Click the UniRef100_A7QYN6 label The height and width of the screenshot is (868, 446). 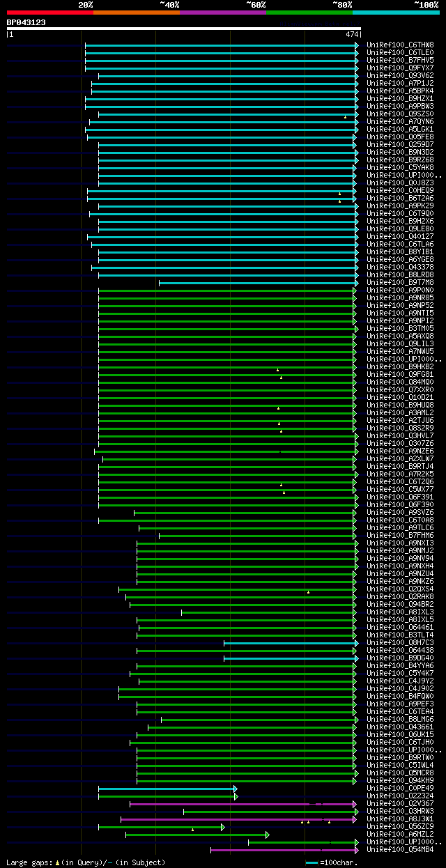click(400, 121)
